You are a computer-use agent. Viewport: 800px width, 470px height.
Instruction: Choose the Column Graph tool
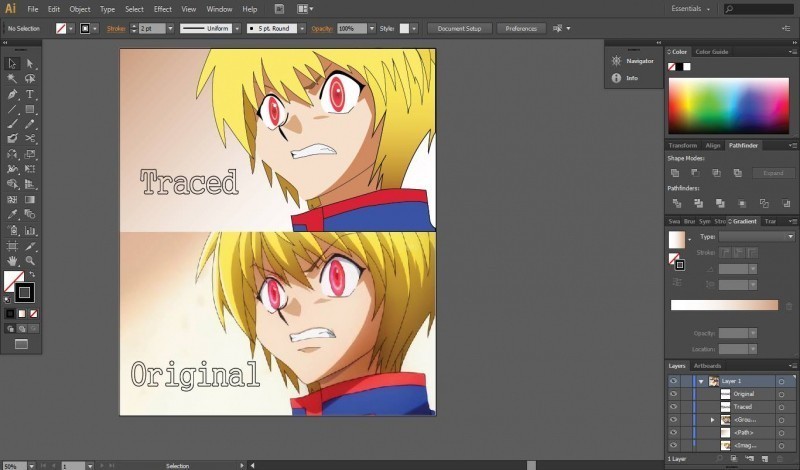[x=30, y=231]
